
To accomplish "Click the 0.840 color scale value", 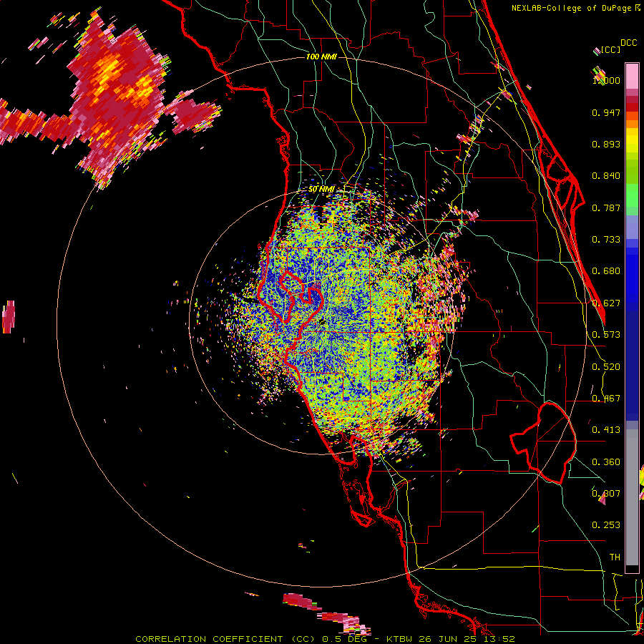I will pos(606,176).
